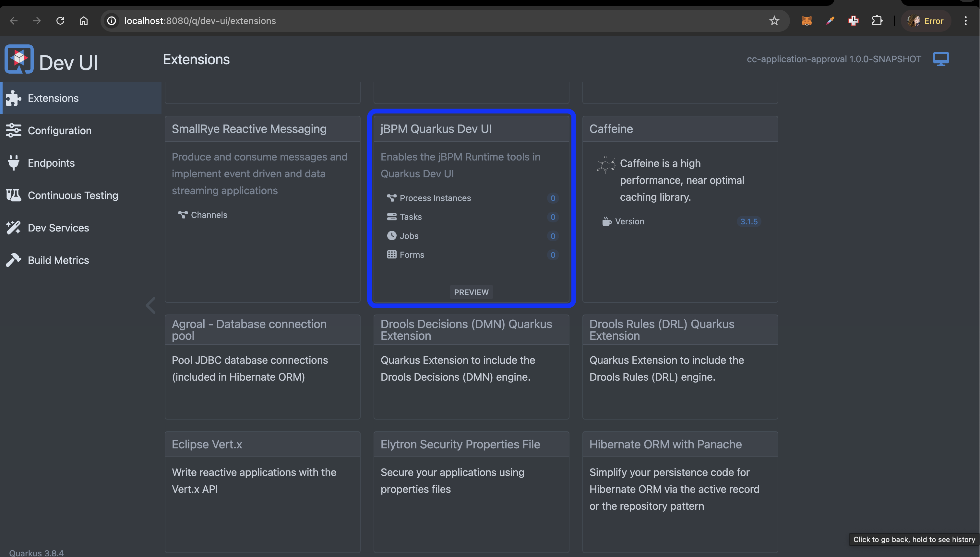The image size is (980, 557).
Task: Click the Process Instances icon
Action: [x=391, y=198]
